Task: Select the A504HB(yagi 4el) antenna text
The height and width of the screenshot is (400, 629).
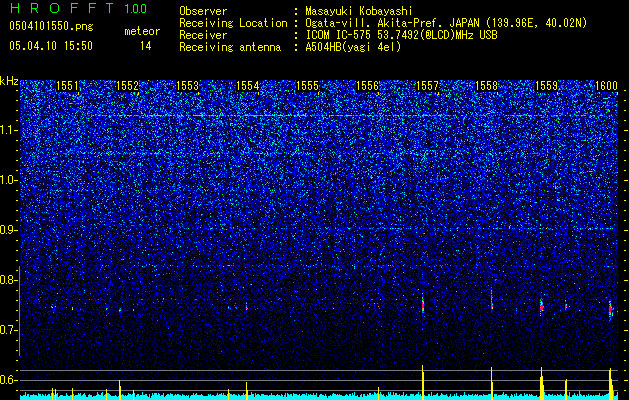Action: 353,47
